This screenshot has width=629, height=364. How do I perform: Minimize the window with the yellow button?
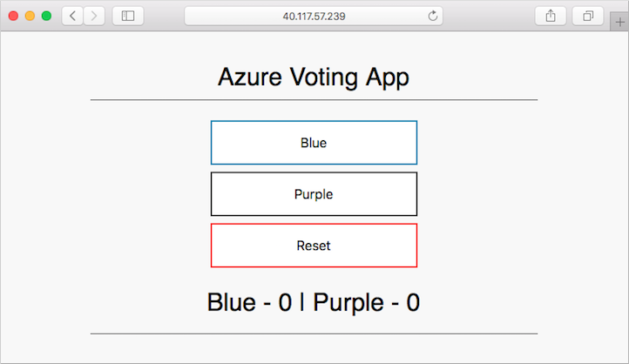point(30,16)
